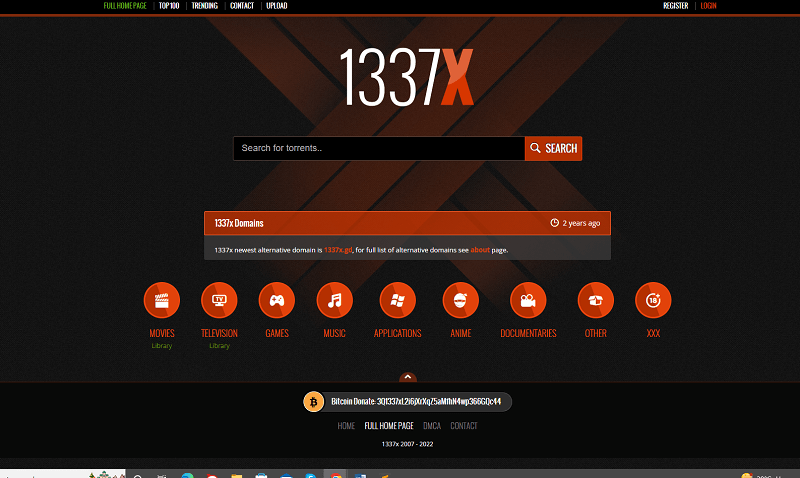Open the Music note icon
Image resolution: width=800 pixels, height=478 pixels.
pyautogui.click(x=335, y=300)
